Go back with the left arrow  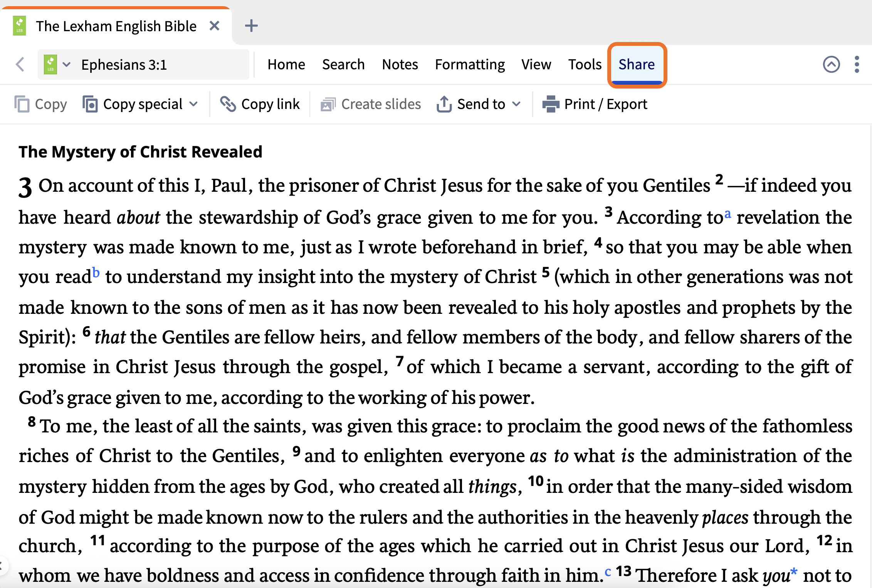coord(20,64)
